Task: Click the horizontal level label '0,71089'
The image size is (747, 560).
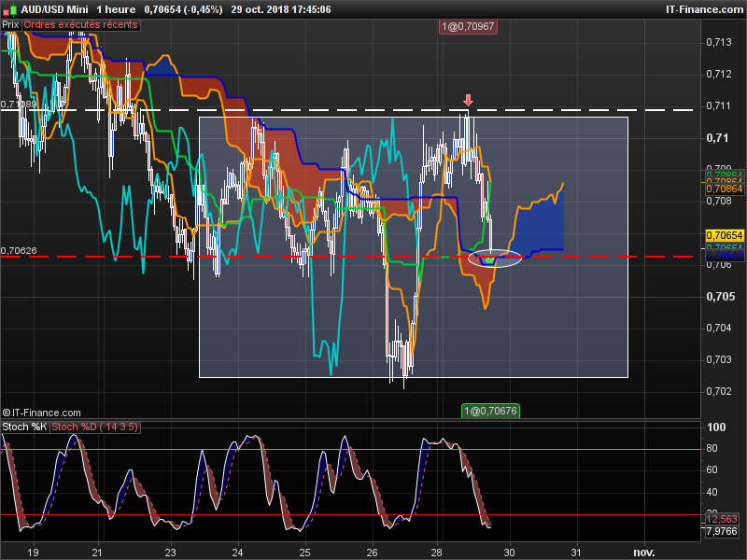Action: 19,105
